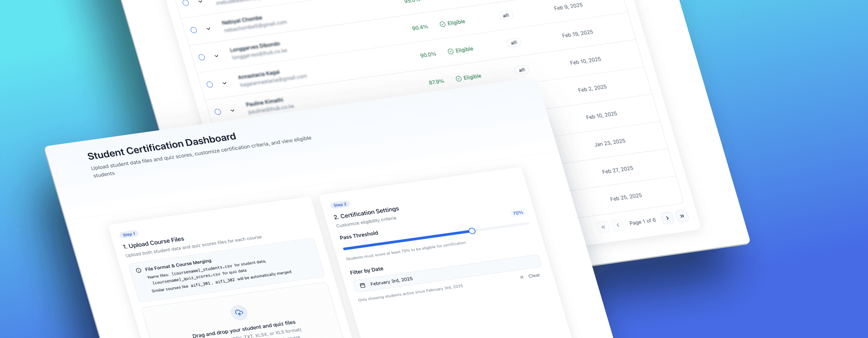Expand the Annastacia Kagai row details chevron
Image resolution: width=868 pixels, height=338 pixels.
pos(224,83)
